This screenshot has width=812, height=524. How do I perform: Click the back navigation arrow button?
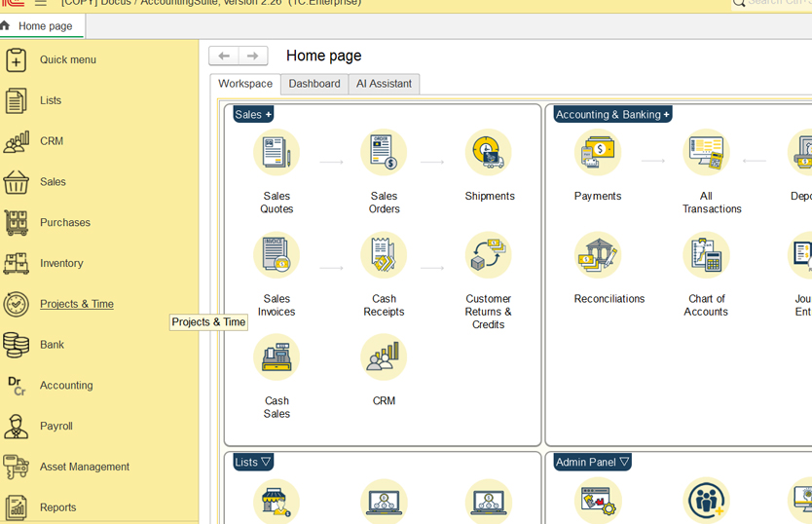[224, 56]
